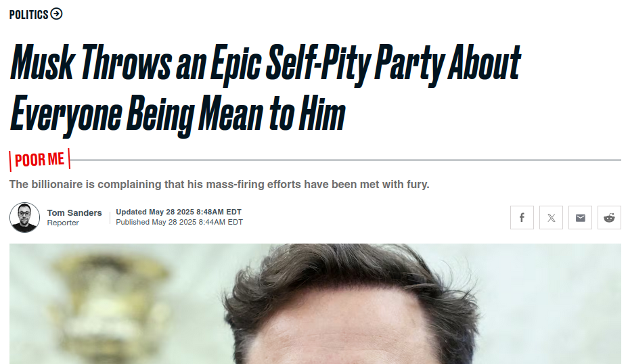This screenshot has width=628, height=364.
Task: Click the headline's first line starting with Musk
Action: point(265,64)
